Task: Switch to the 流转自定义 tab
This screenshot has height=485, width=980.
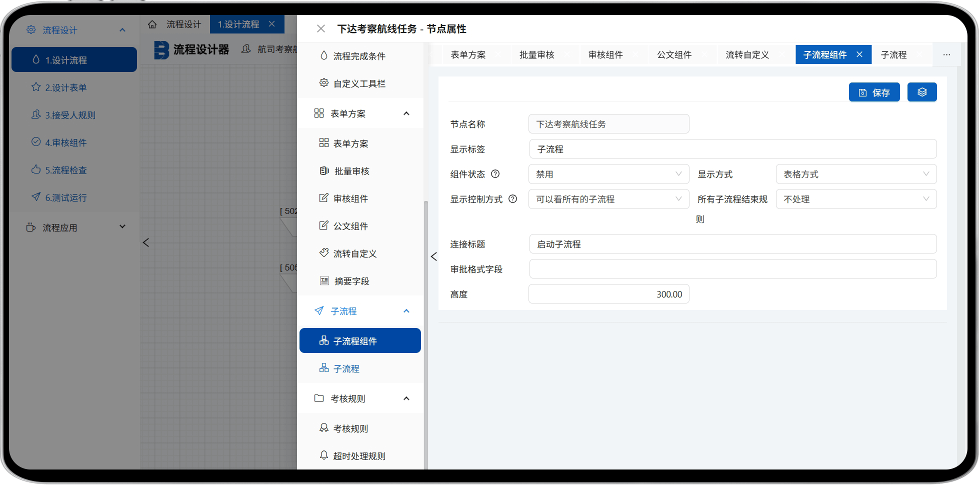Action: click(747, 54)
